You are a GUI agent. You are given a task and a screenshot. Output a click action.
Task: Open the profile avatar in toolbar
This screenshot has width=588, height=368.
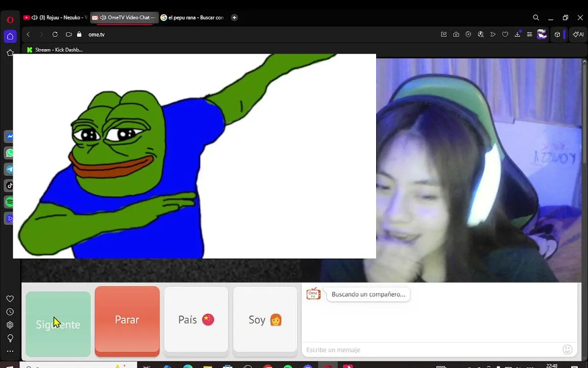[x=542, y=34]
